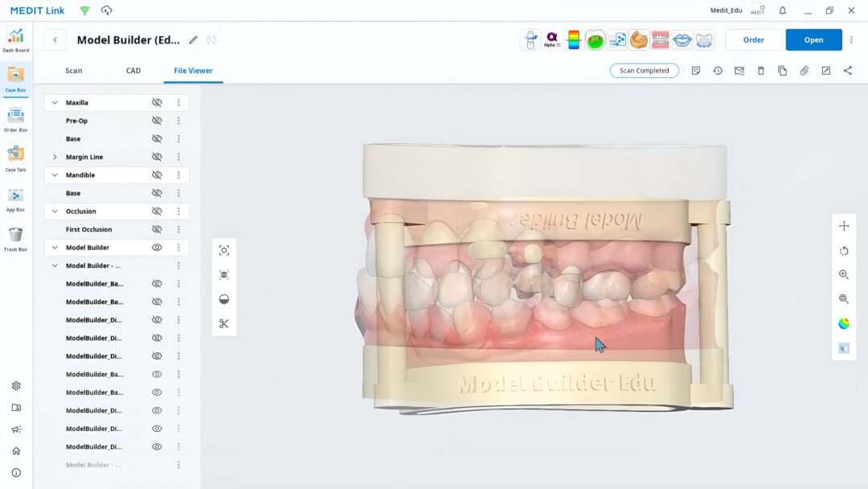Screen dimensions: 868x489
Task: Click the Order button
Action: [x=753, y=39]
